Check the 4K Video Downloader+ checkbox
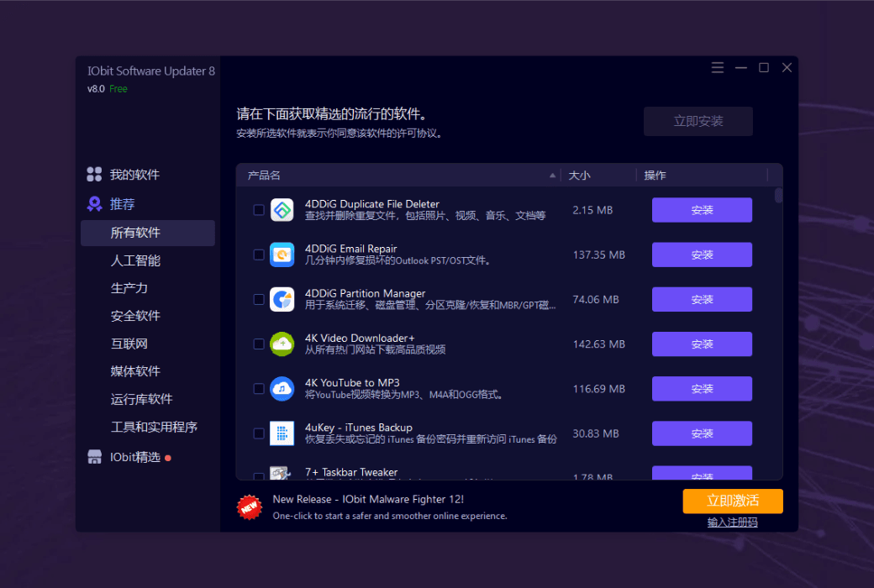 coord(259,344)
